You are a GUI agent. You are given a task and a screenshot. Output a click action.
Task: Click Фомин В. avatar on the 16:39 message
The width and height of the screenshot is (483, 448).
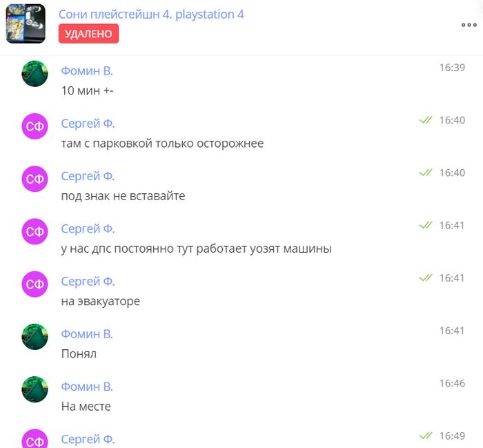(x=34, y=74)
